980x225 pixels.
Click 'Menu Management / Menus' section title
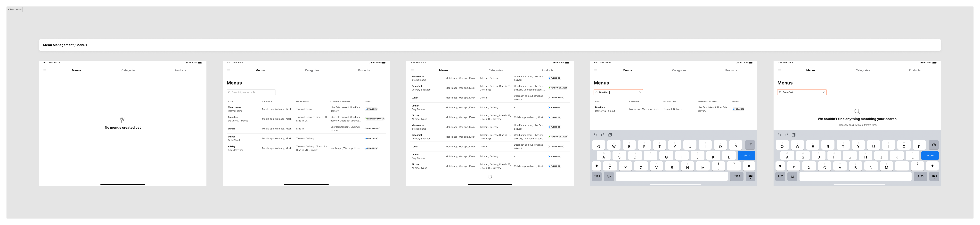tap(65, 45)
